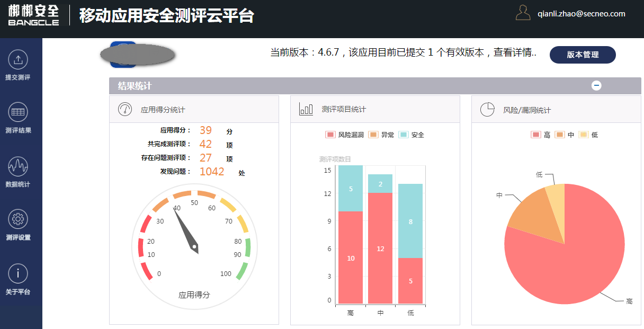The height and width of the screenshot is (329, 644).
Task: Open the 数据统计 waveform icon
Action: 18,166
